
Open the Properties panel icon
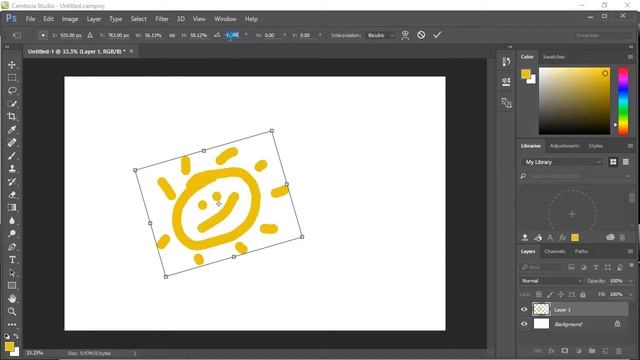pyautogui.click(x=506, y=82)
